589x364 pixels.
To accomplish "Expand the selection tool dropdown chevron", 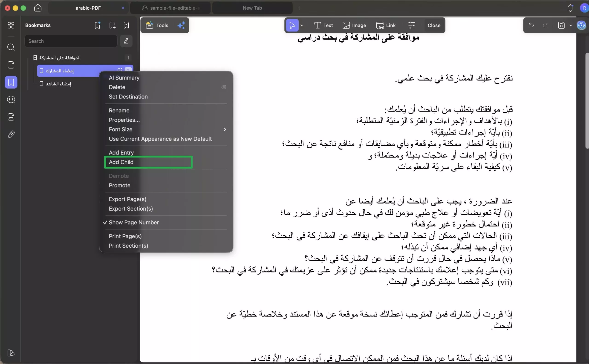I will click(x=302, y=25).
